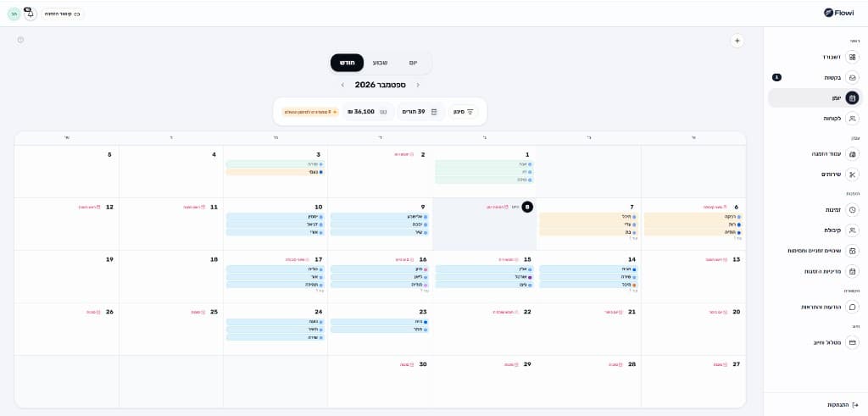Screen dimensions: 868x416
Task: Select day 30 cell number
Action: pyautogui.click(x=423, y=364)
